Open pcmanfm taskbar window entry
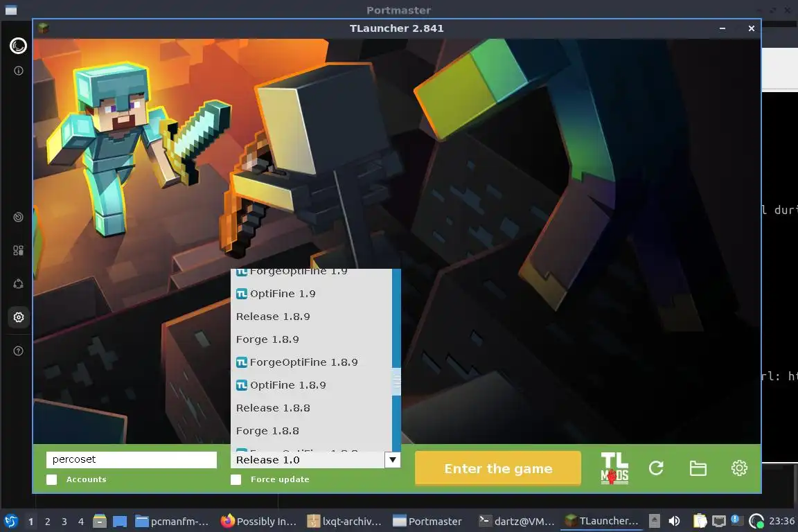This screenshot has width=798, height=532. [x=172, y=522]
